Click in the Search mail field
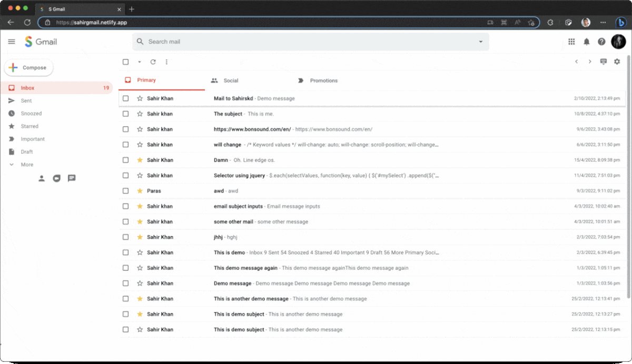Image resolution: width=632 pixels, height=364 pixels. click(311, 42)
